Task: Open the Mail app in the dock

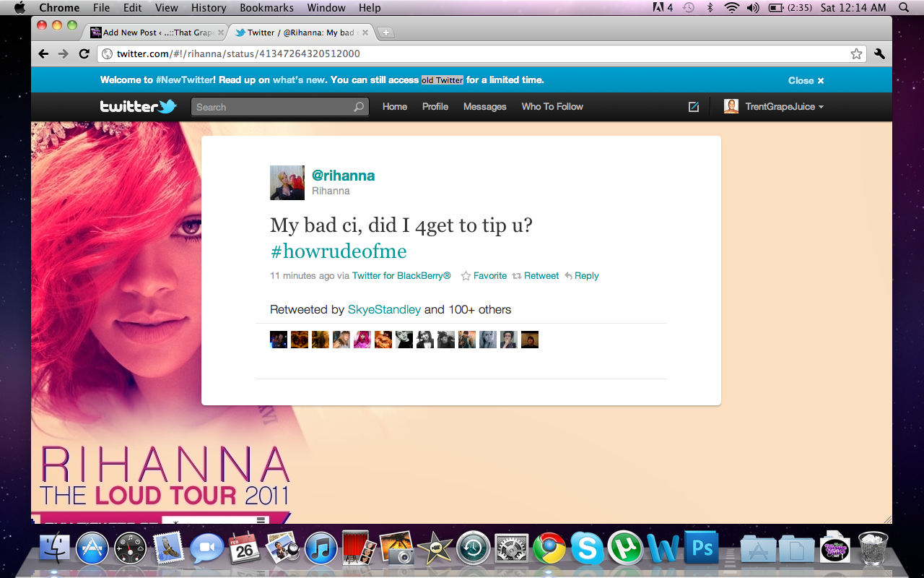Action: coord(169,549)
